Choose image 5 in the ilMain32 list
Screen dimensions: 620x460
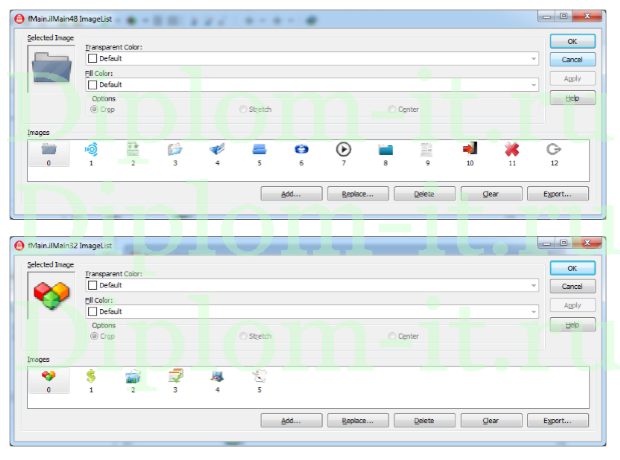pos(259,376)
